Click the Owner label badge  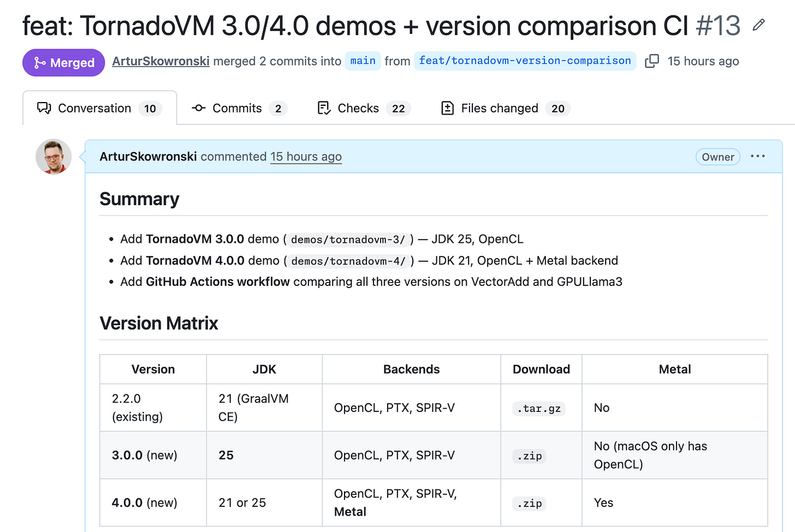coord(718,157)
